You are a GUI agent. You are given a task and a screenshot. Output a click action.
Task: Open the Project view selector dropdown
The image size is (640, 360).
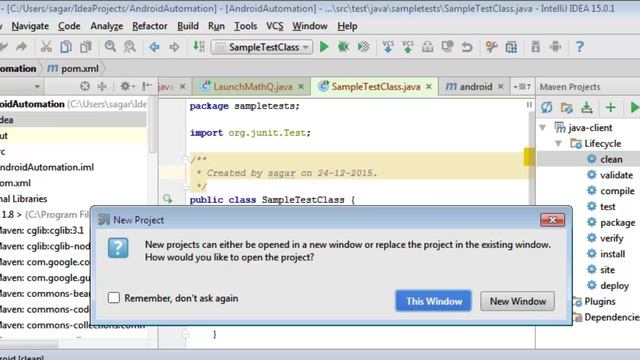pyautogui.click(x=37, y=87)
